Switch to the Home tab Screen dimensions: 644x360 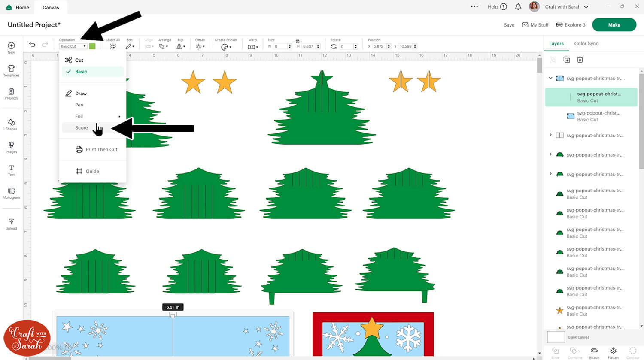[18, 7]
